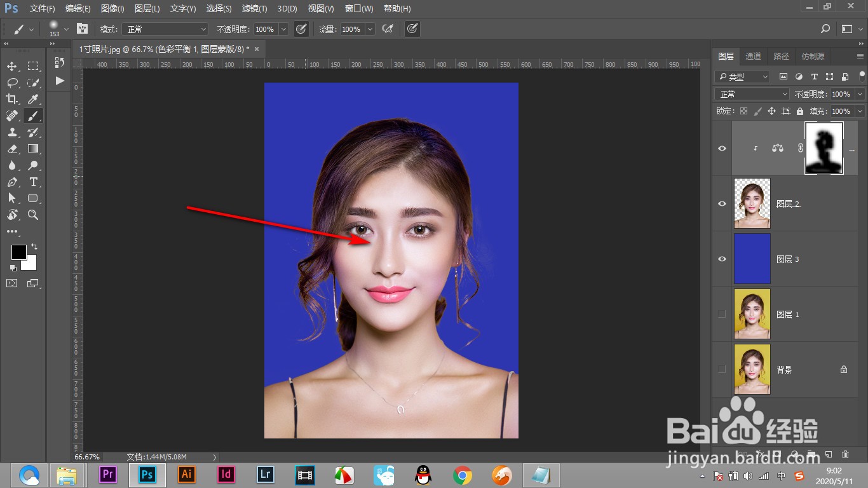Switch to the 通道 tab
This screenshot has width=868, height=488.
[x=754, y=56]
